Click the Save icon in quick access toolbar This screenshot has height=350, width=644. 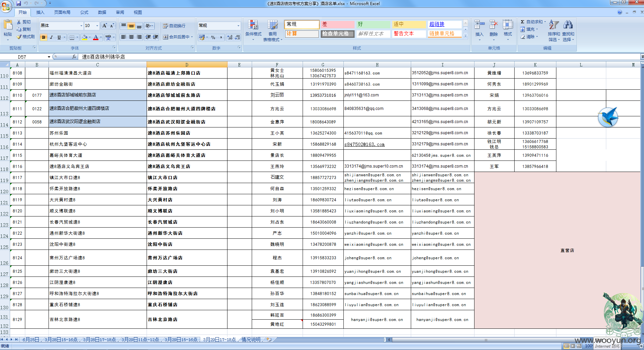(19, 3)
